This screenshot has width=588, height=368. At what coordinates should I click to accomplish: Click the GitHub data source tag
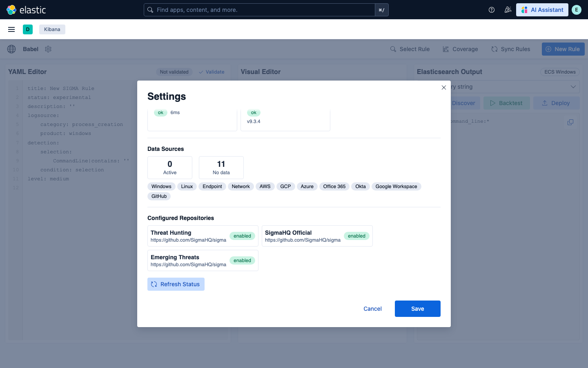coord(159,196)
